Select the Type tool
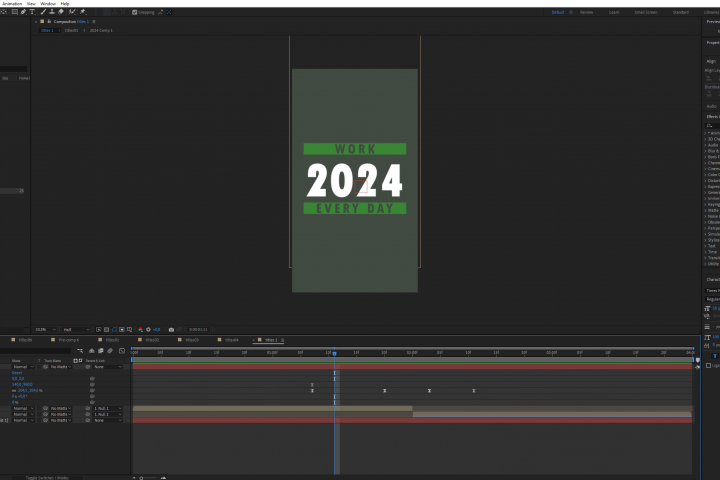The image size is (720, 480). tap(32, 12)
